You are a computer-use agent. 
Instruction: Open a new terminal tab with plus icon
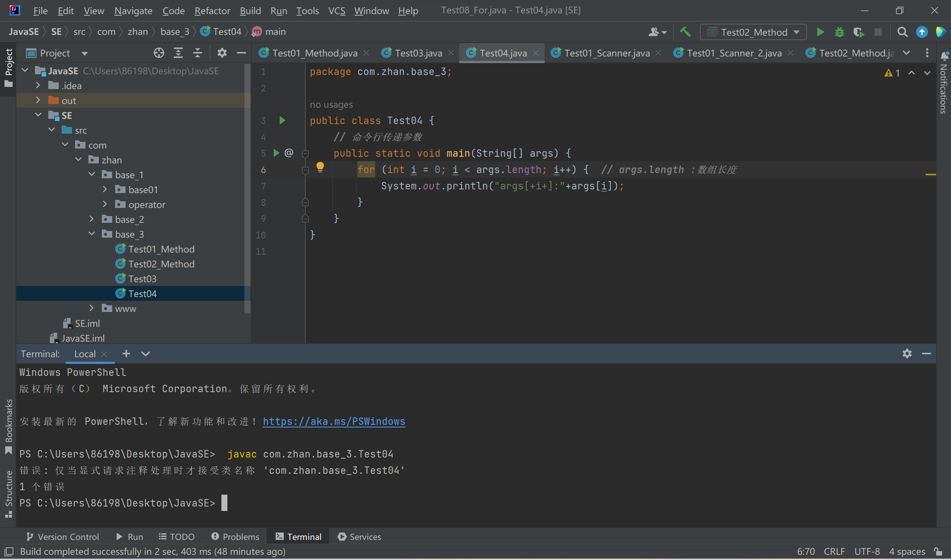pos(126,354)
